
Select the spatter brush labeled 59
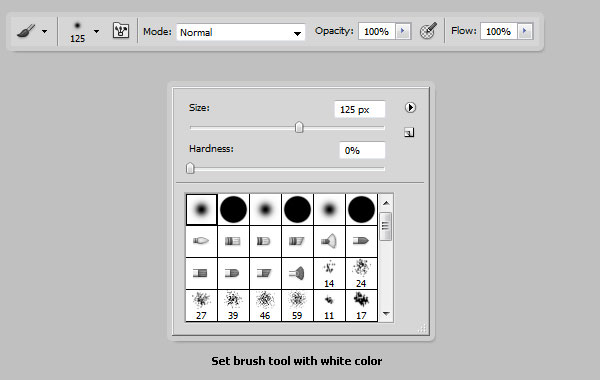pyautogui.click(x=297, y=305)
